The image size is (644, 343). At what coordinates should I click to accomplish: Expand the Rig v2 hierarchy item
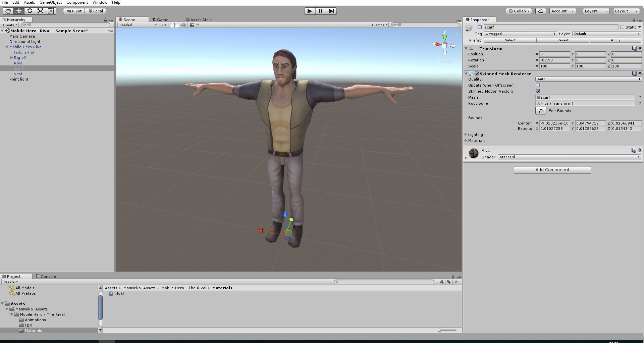(12, 58)
